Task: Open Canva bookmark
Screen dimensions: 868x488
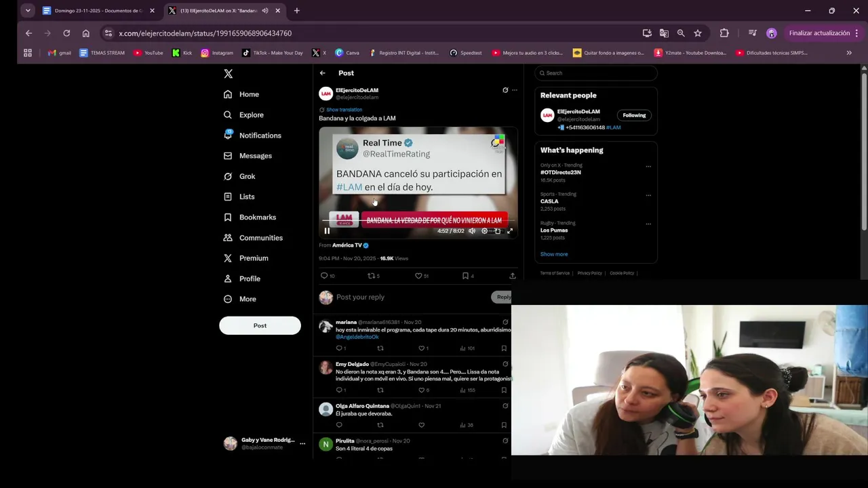Action: pyautogui.click(x=347, y=53)
